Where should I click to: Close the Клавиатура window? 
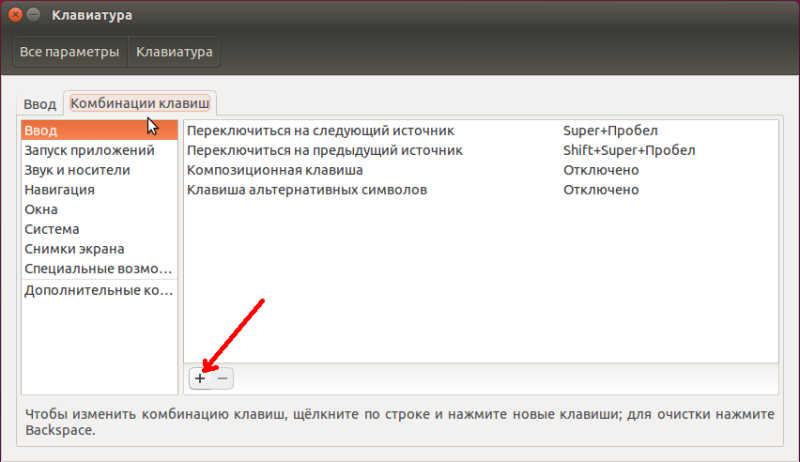15,15
